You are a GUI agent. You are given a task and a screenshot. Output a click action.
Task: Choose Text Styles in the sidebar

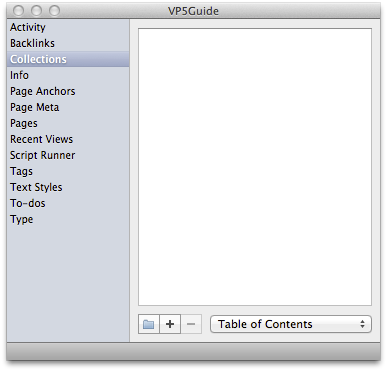coord(68,187)
